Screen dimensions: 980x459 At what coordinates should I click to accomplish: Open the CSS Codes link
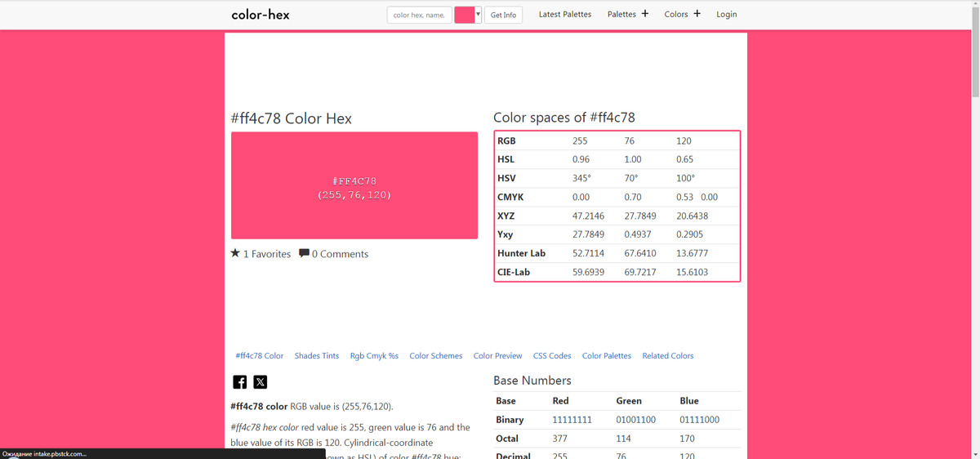552,356
